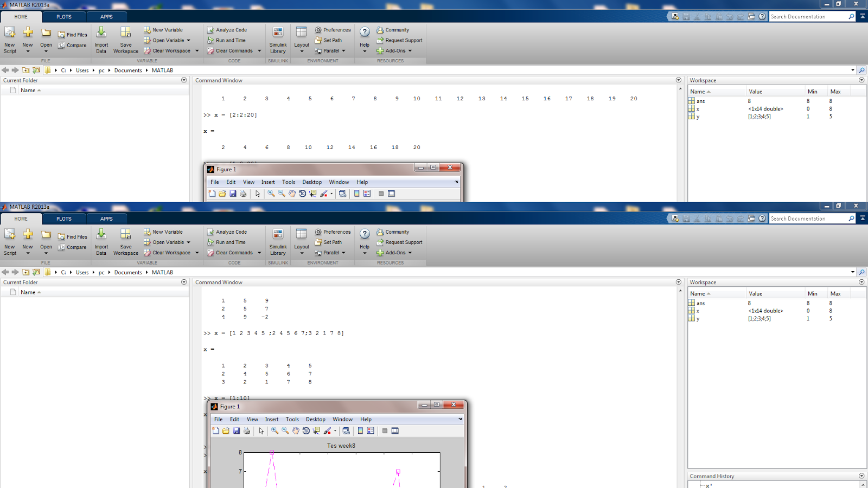Open Preferences in the lower MATLAB window
This screenshot has height=488, width=868.
(x=333, y=232)
